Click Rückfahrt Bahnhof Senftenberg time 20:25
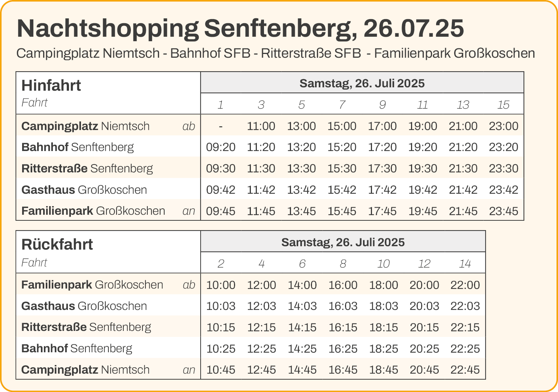This screenshot has width=558, height=392. click(424, 349)
